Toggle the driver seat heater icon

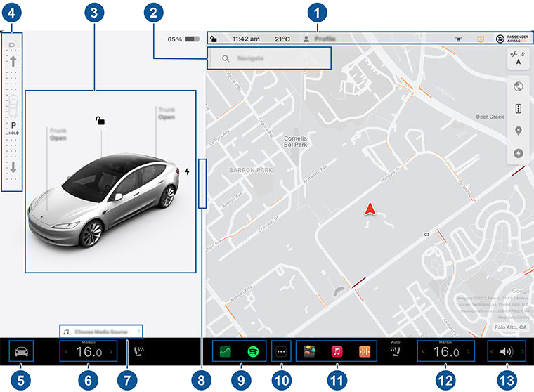pyautogui.click(x=139, y=351)
